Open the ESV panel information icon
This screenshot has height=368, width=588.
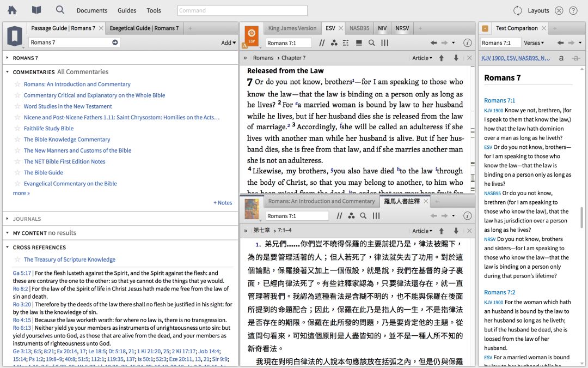click(467, 43)
